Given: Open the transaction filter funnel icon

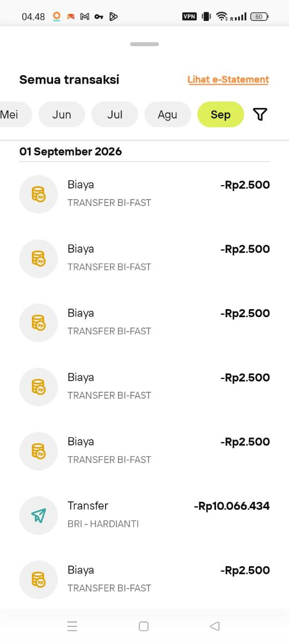Looking at the screenshot, I should point(260,114).
